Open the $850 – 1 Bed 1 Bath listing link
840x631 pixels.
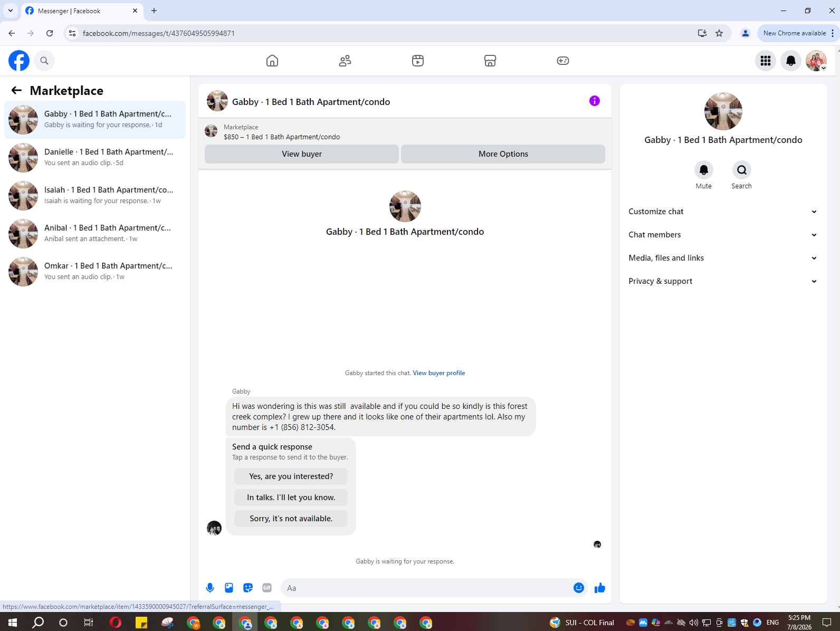(282, 137)
